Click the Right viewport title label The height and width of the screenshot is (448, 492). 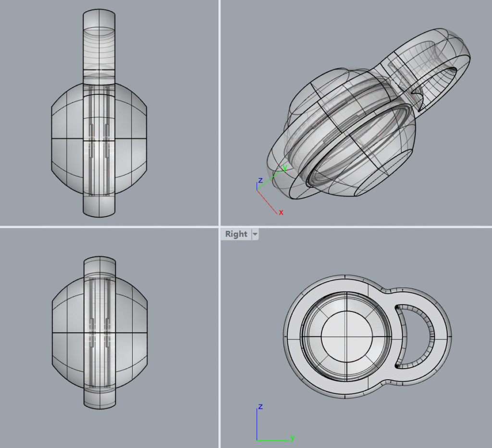point(236,234)
